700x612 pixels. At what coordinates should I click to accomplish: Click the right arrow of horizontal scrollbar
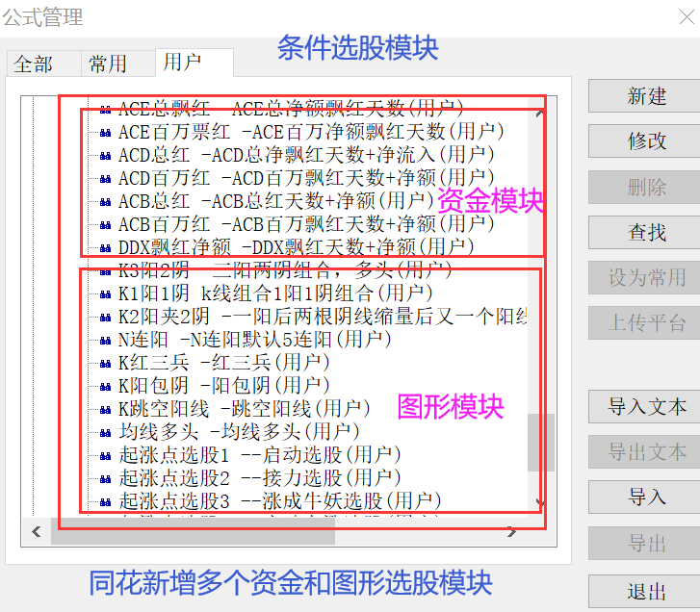[x=511, y=531]
